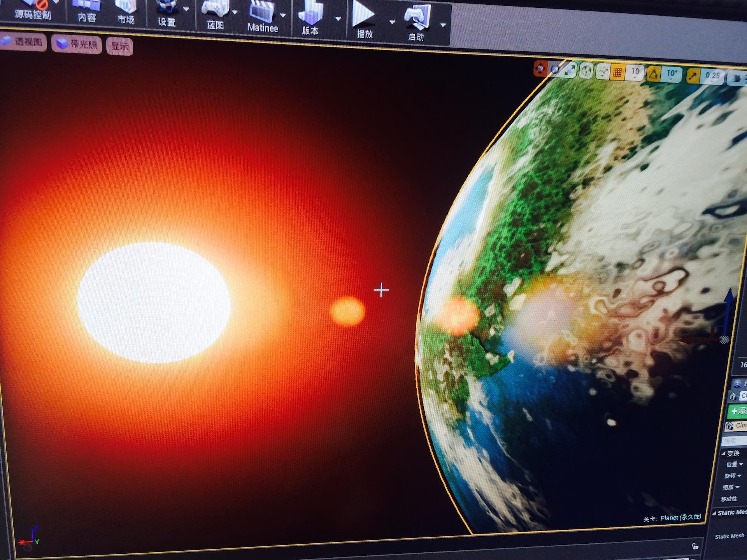The height and width of the screenshot is (560, 747).
Task: Open scale snap 0.25 dropdown
Action: [x=712, y=76]
